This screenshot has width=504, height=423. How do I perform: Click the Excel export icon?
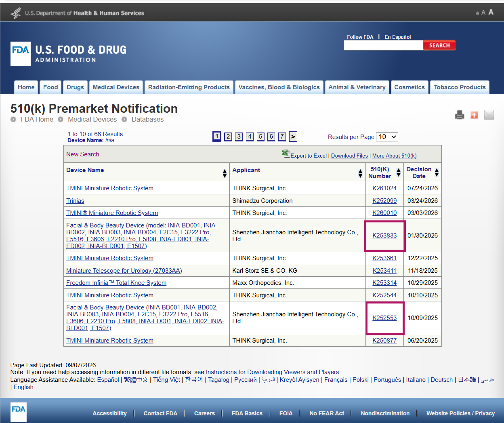[286, 154]
